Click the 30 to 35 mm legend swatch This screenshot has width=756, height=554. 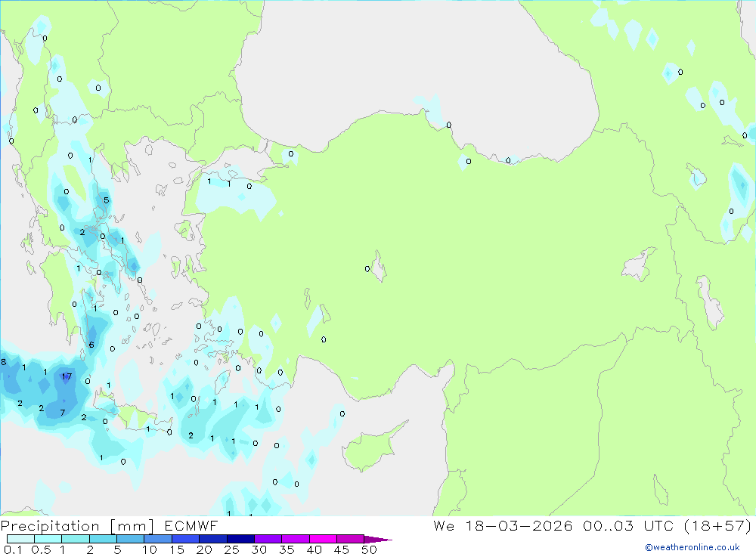click(x=268, y=539)
